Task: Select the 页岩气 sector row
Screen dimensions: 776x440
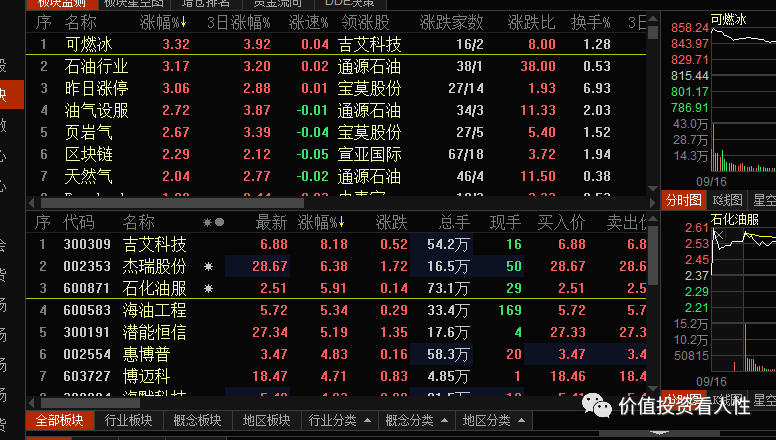Action: 336,132
